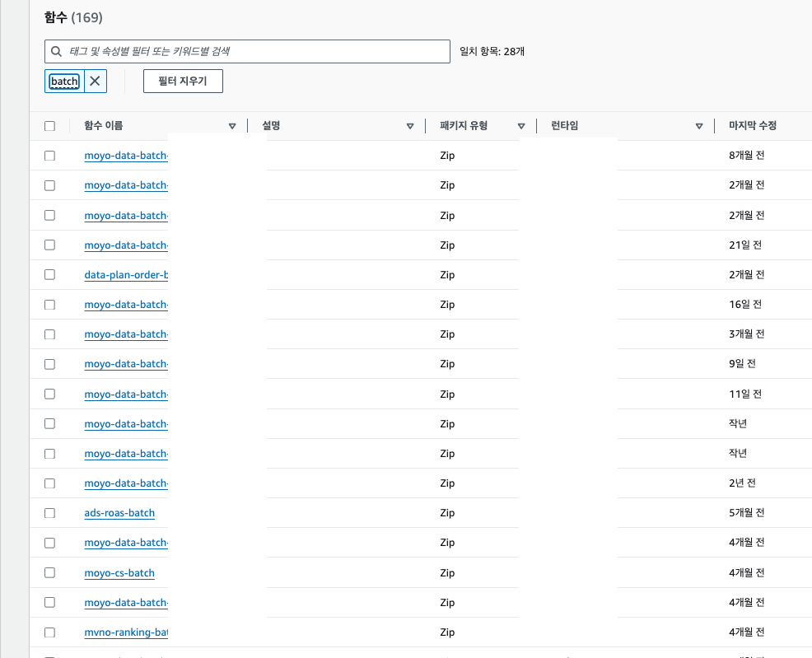Check the box for the ads-roas-batch function

point(50,513)
